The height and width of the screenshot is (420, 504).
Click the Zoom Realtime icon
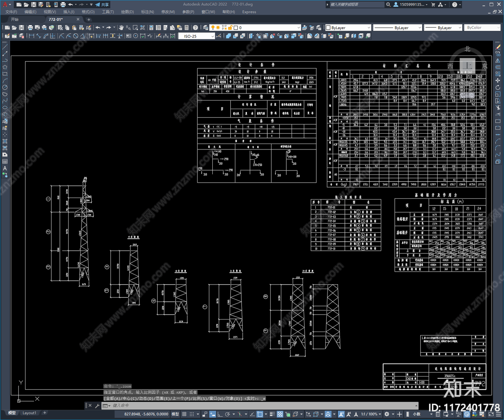pyautogui.click(x=128, y=28)
